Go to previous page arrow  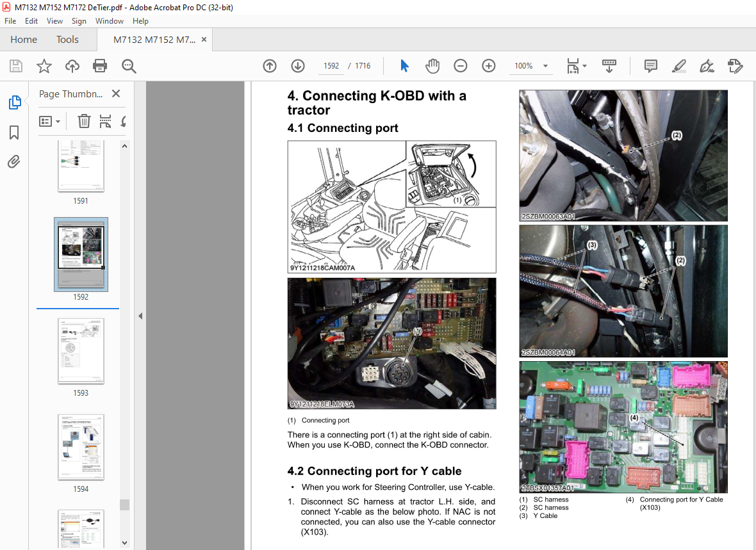click(x=270, y=66)
